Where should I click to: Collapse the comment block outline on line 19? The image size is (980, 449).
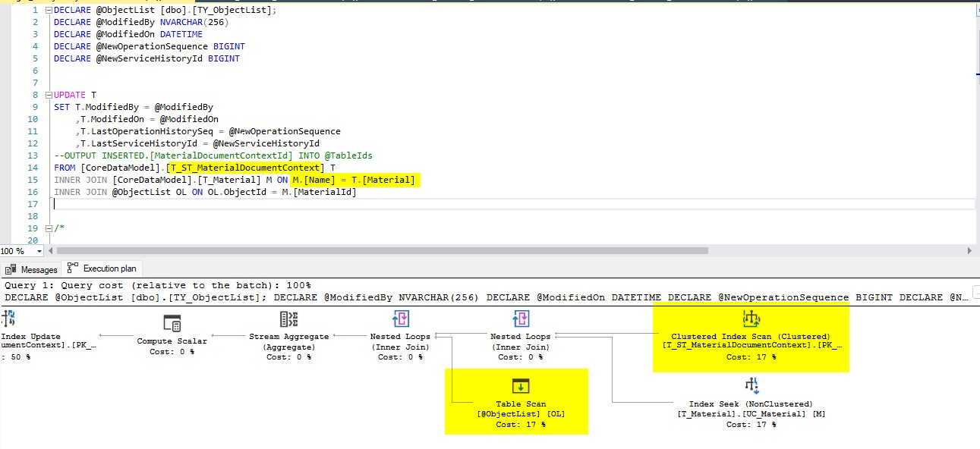click(x=47, y=228)
